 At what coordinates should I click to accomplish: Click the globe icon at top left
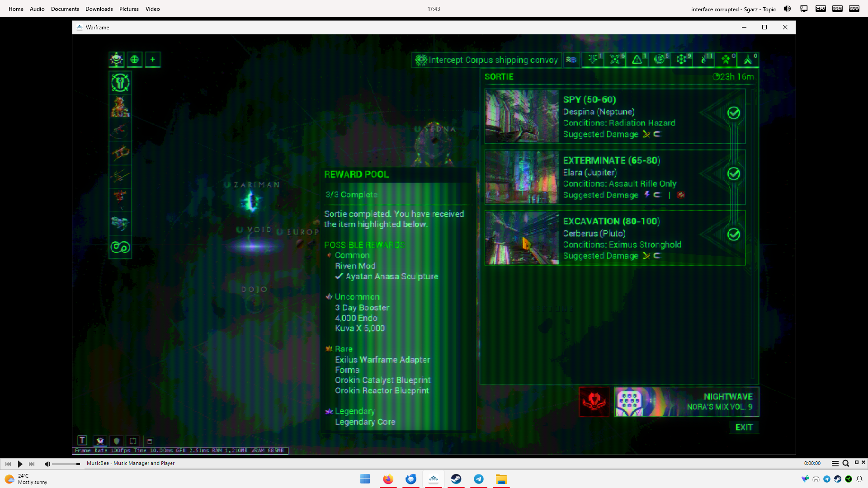coord(134,60)
